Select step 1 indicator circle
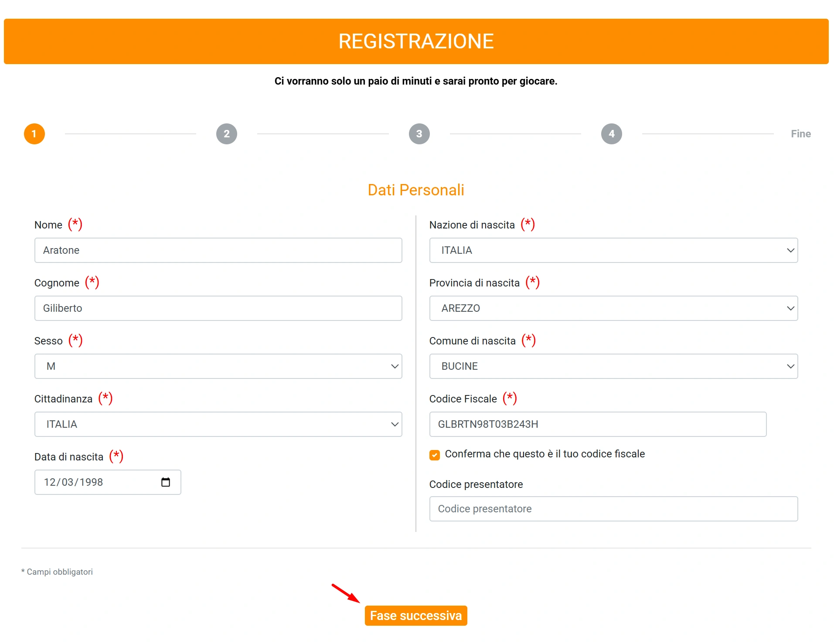The width and height of the screenshot is (834, 644). [34, 134]
